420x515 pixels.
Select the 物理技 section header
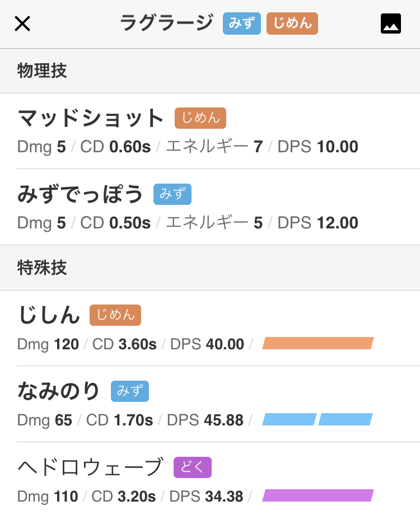coord(210,71)
